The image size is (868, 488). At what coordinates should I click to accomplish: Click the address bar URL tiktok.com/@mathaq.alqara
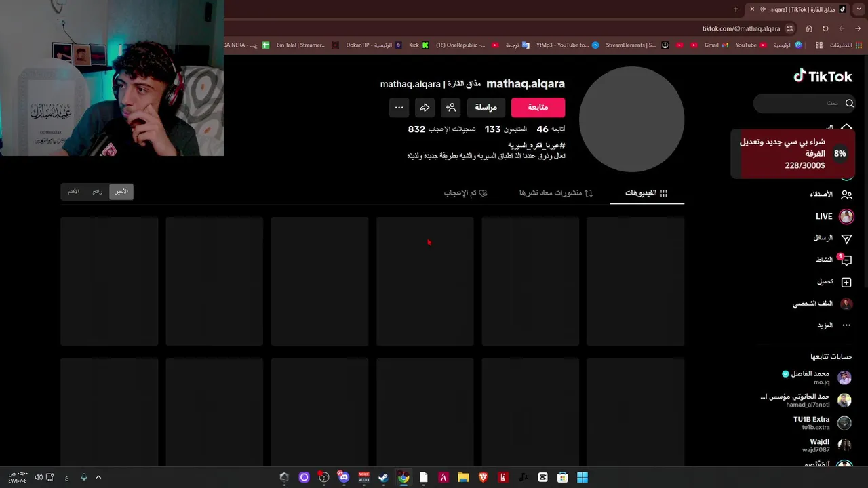click(x=741, y=28)
